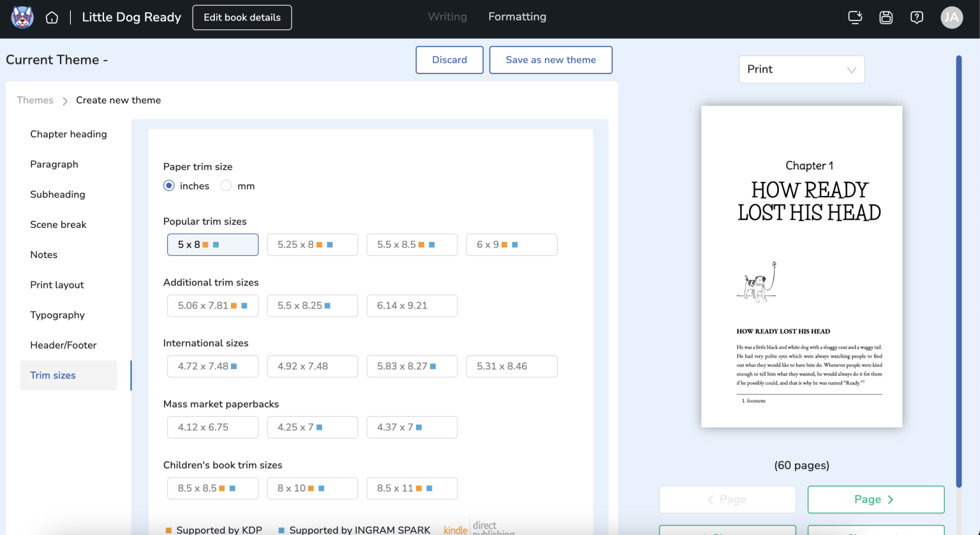
Task: Open the JA user avatar menu
Action: (951, 17)
